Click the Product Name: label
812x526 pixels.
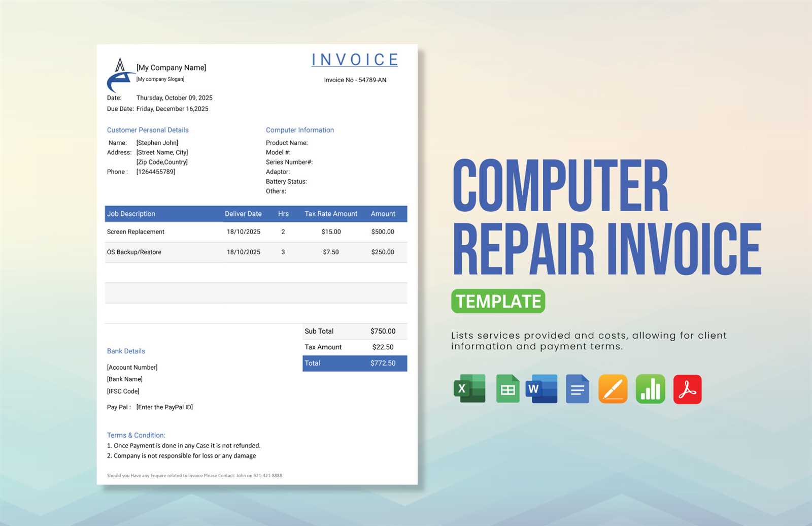click(287, 143)
